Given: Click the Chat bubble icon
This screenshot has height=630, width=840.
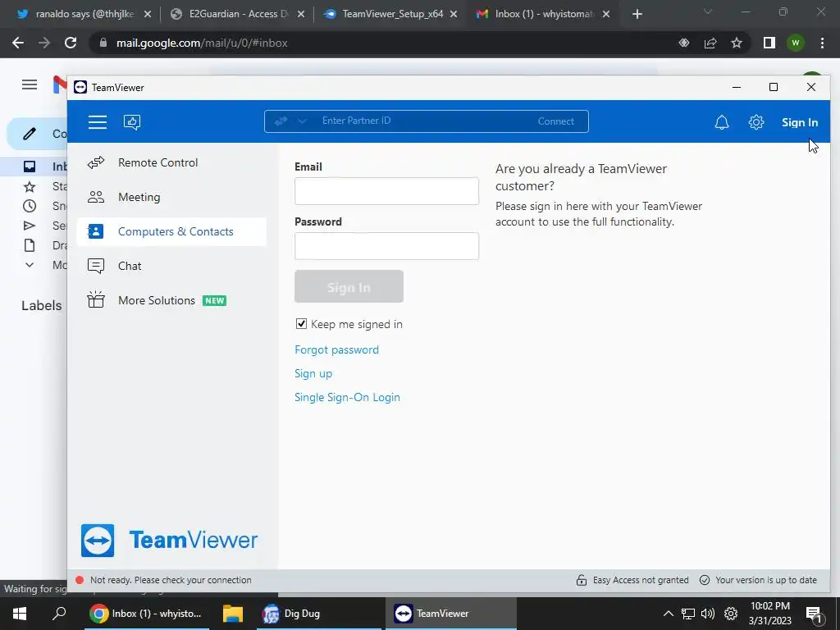Looking at the screenshot, I should click(96, 267).
